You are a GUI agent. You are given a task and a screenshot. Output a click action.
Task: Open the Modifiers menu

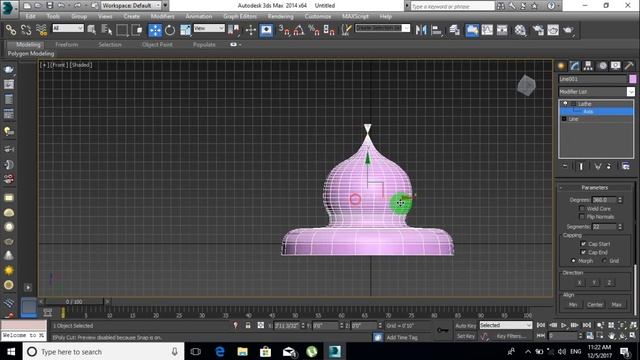162,16
